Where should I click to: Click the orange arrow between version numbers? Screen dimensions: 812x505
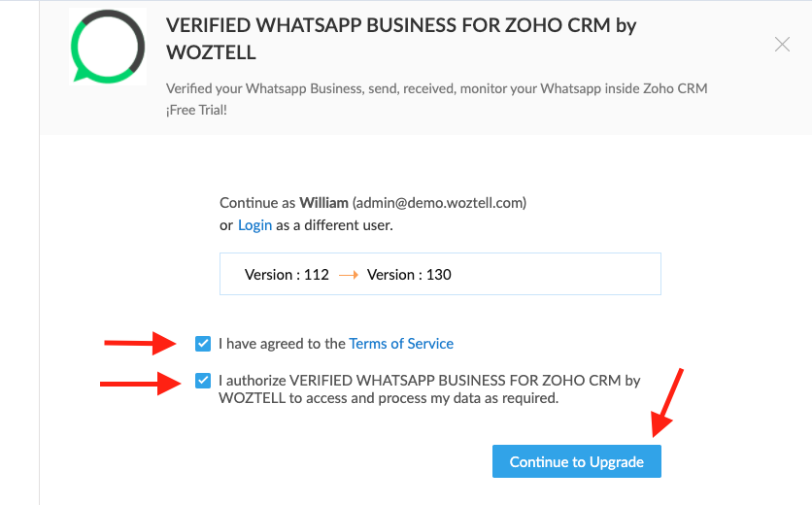pos(348,275)
